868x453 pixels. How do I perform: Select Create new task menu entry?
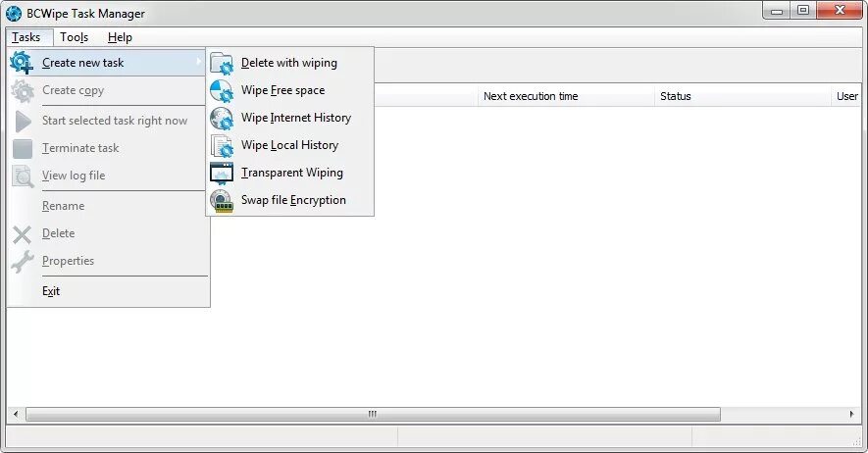pyautogui.click(x=107, y=63)
